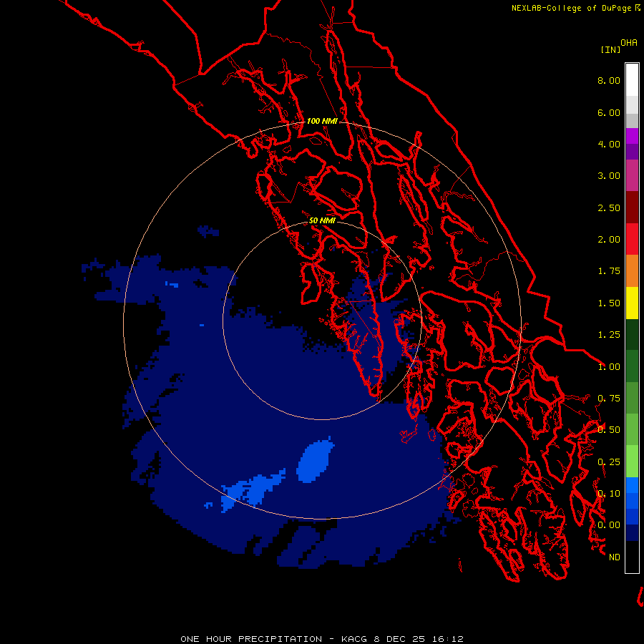Click the 4.00 legend value
The height and width of the screenshot is (644, 644).
tap(609, 144)
